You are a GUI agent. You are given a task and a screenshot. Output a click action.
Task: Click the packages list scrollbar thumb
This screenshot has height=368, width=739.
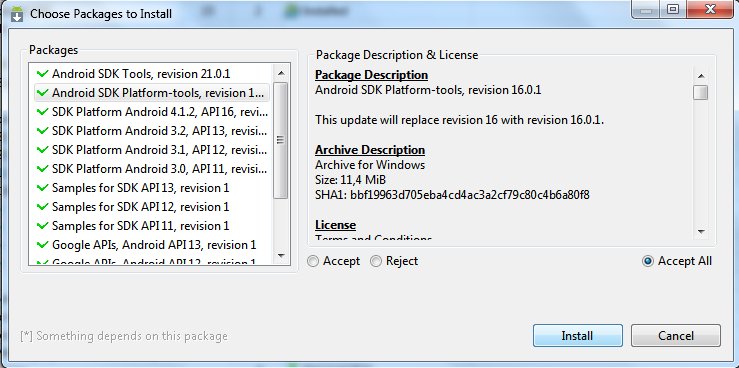point(281,140)
